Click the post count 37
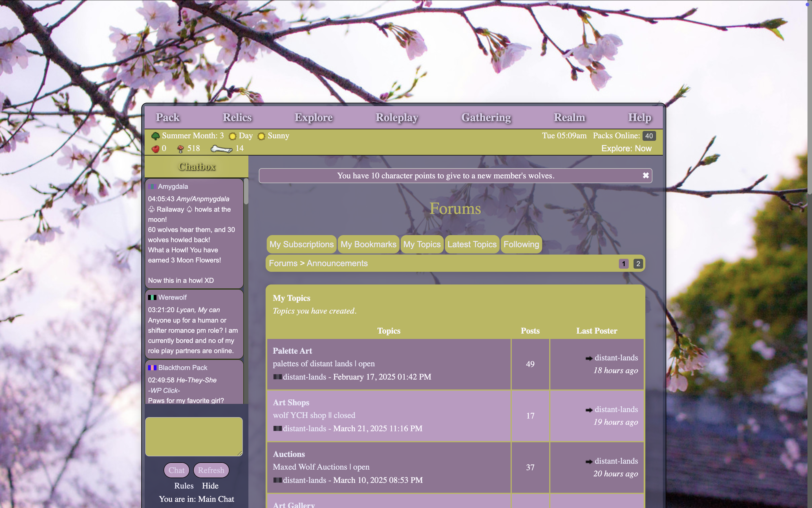This screenshot has width=812, height=508. click(530, 468)
